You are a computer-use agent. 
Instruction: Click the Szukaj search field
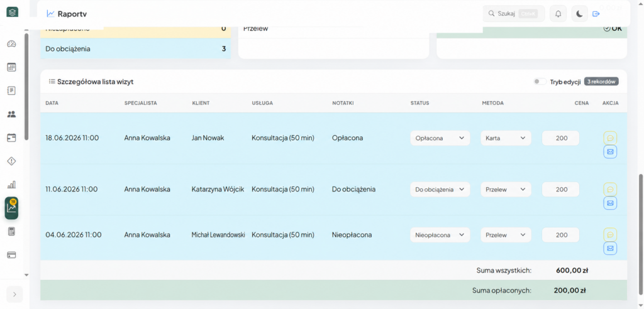(x=514, y=14)
